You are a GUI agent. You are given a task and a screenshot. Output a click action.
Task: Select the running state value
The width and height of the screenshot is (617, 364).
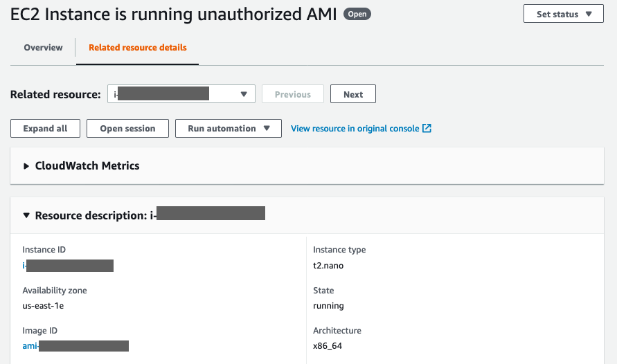[x=328, y=306]
